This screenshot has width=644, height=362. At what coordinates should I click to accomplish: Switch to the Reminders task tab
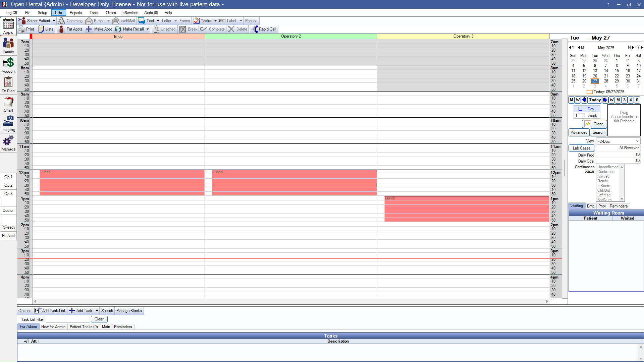coord(123,327)
